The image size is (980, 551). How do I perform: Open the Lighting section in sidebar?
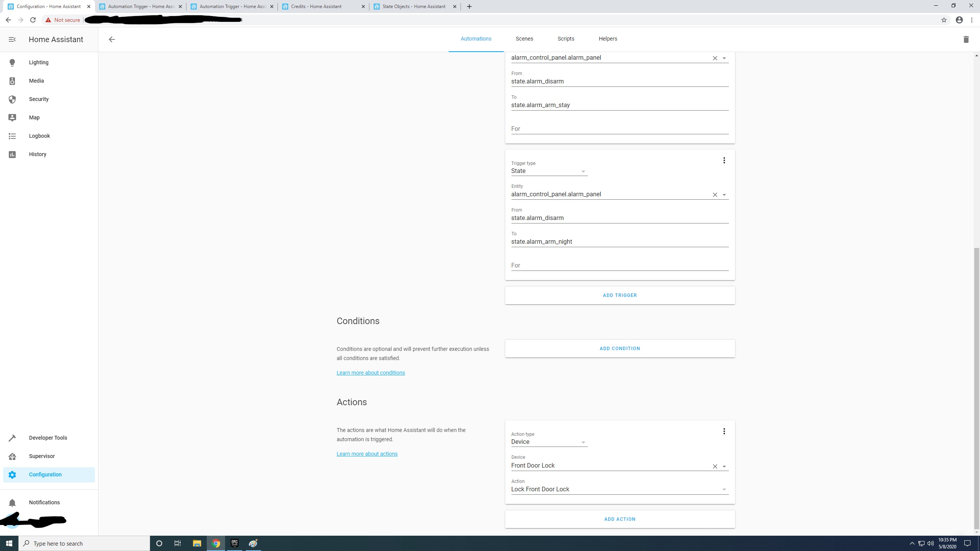click(x=38, y=62)
